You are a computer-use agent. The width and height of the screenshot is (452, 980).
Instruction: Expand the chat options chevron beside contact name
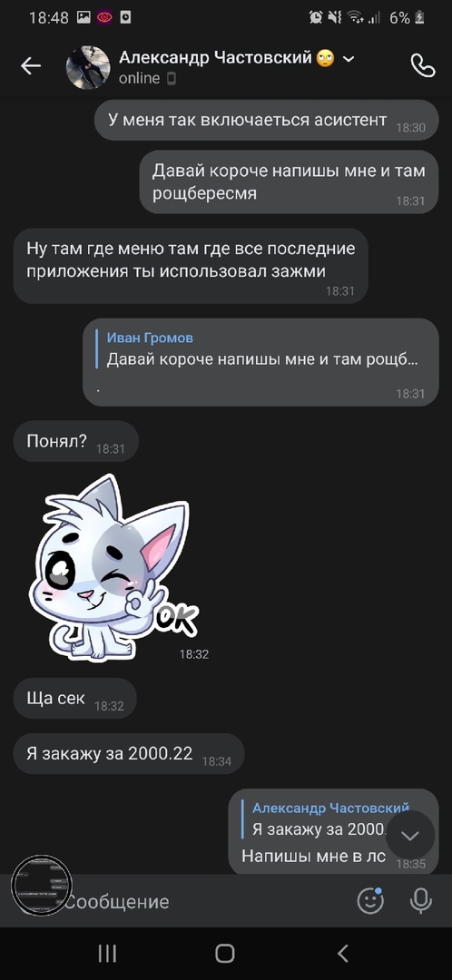tap(349, 59)
